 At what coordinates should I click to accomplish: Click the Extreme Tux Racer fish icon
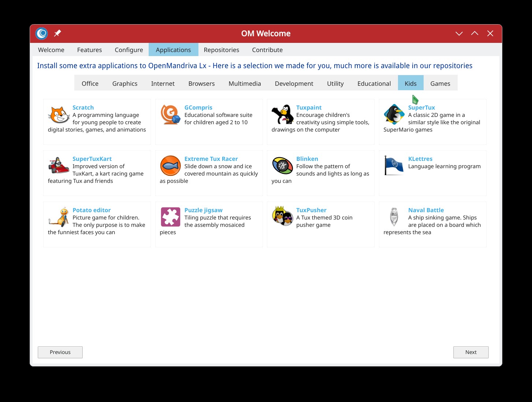(171, 166)
